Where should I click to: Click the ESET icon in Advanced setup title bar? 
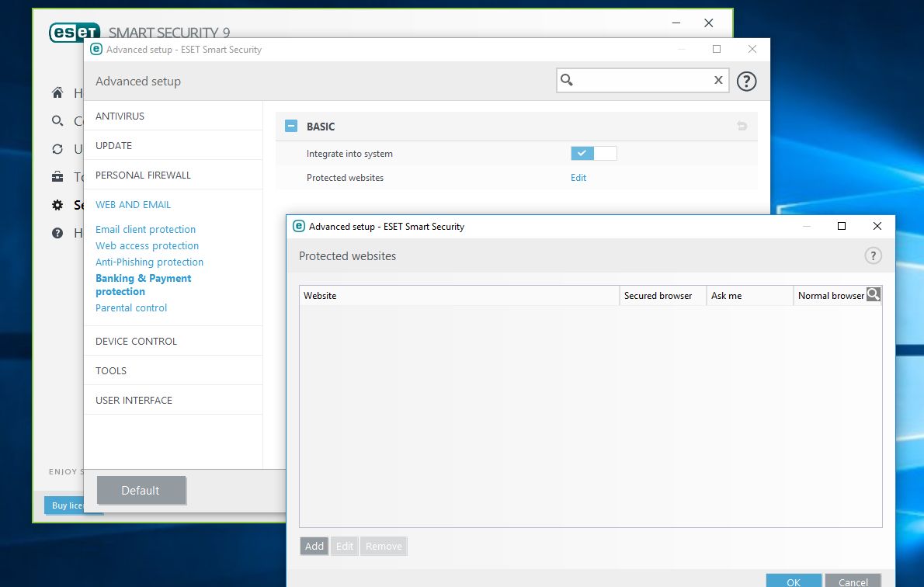pyautogui.click(x=96, y=49)
